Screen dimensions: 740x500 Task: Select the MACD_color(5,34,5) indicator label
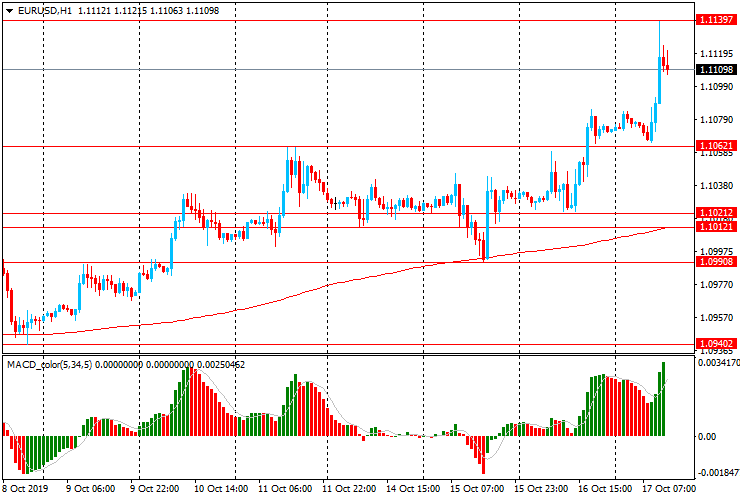point(50,364)
